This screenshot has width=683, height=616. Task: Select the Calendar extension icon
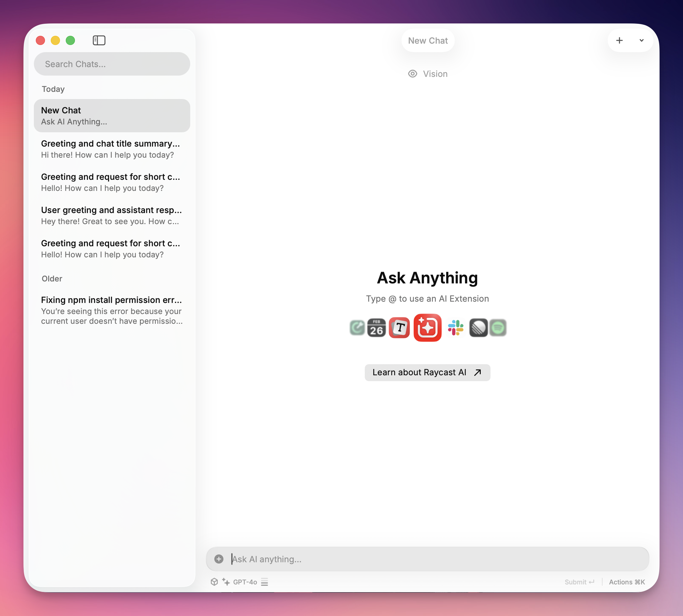tap(377, 327)
